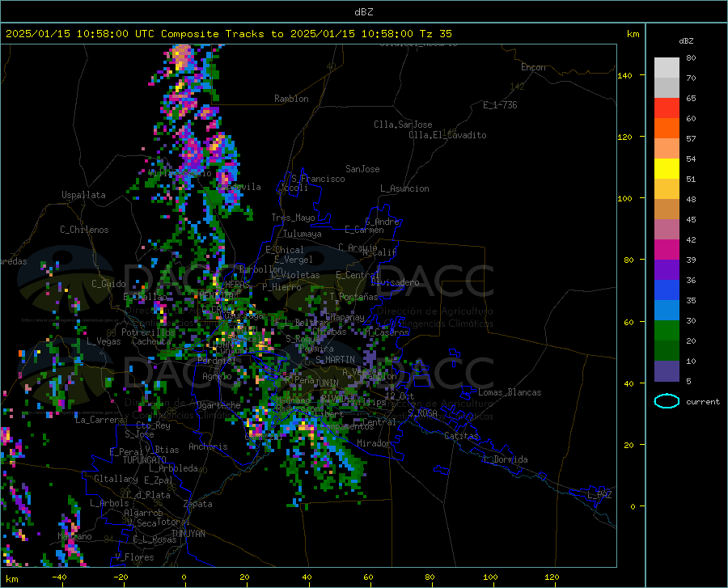The image size is (728, 588).
Task: Click the Mirador label
Action: 374,443
